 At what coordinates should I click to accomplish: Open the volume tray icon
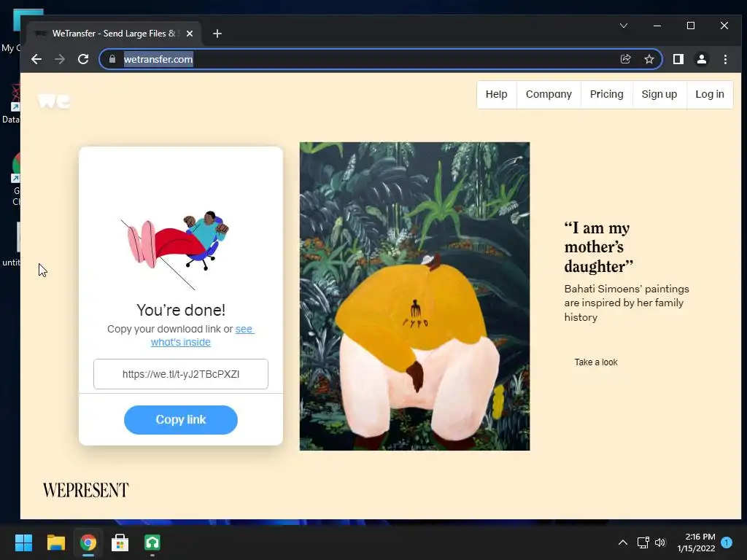[x=660, y=542]
